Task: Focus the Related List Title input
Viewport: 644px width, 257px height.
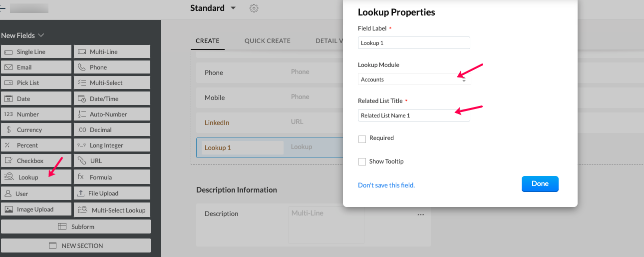Action: pos(414,115)
